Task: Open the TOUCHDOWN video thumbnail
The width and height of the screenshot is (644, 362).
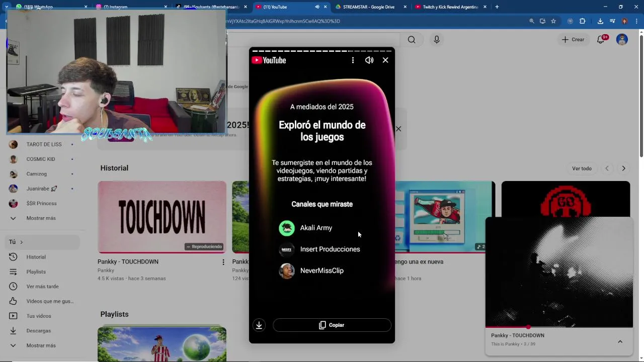Action: coord(162,217)
